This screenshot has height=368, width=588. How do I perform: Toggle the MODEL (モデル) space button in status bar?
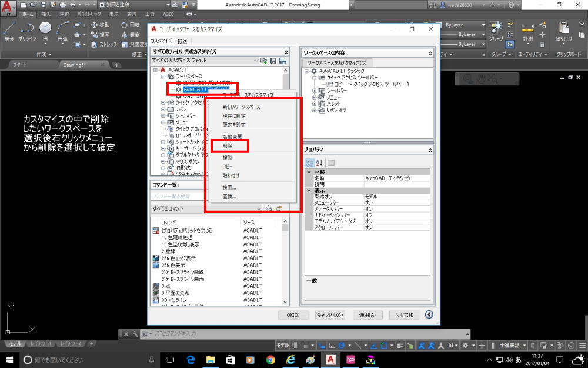[x=283, y=346]
